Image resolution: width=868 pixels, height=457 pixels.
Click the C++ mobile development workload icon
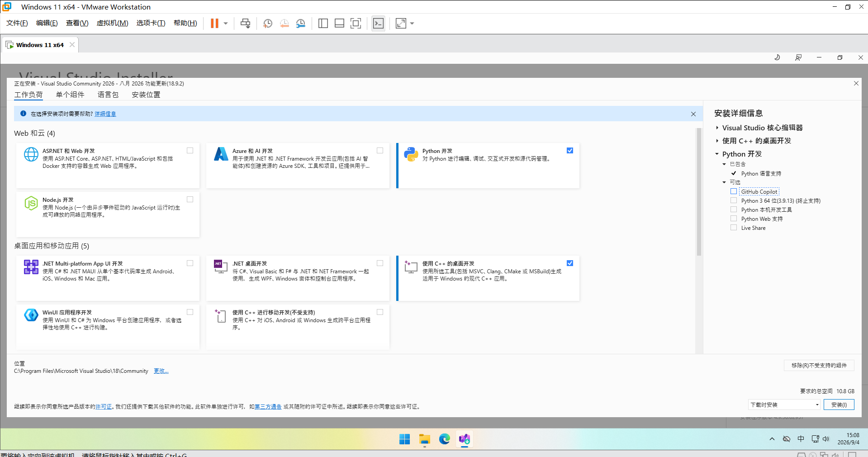(x=221, y=316)
